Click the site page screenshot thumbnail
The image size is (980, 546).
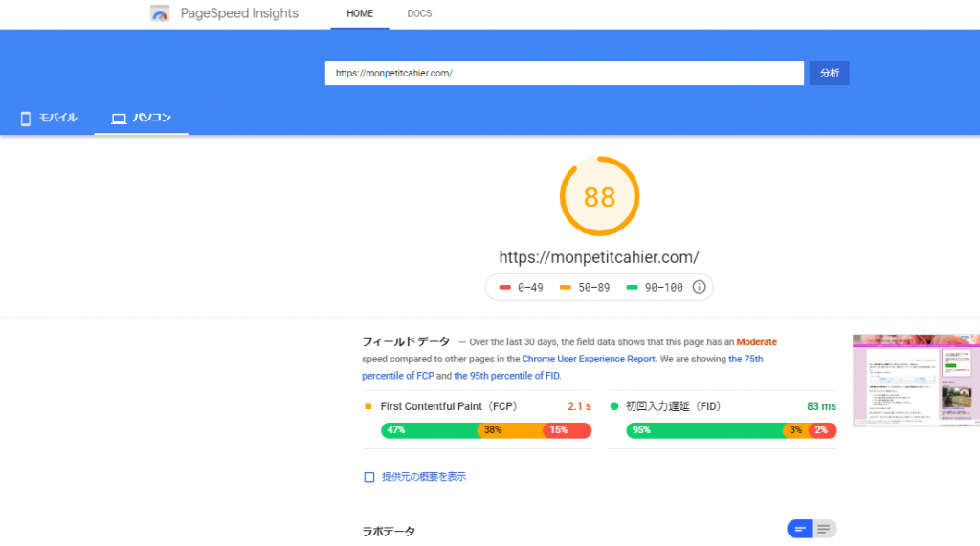pos(916,381)
